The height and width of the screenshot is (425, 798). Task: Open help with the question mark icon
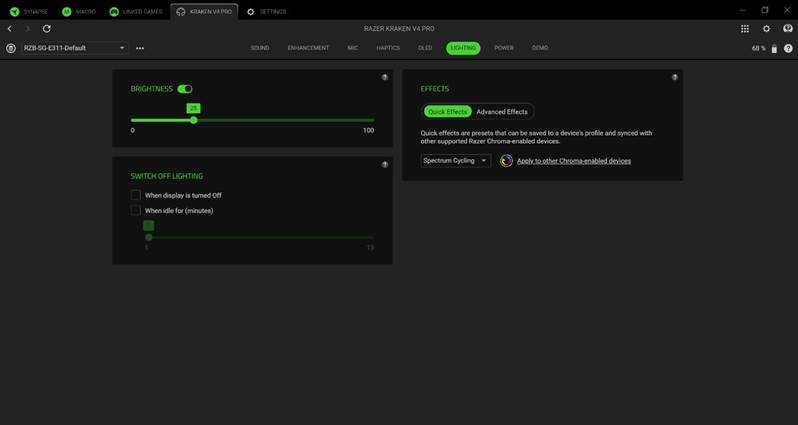(x=788, y=48)
